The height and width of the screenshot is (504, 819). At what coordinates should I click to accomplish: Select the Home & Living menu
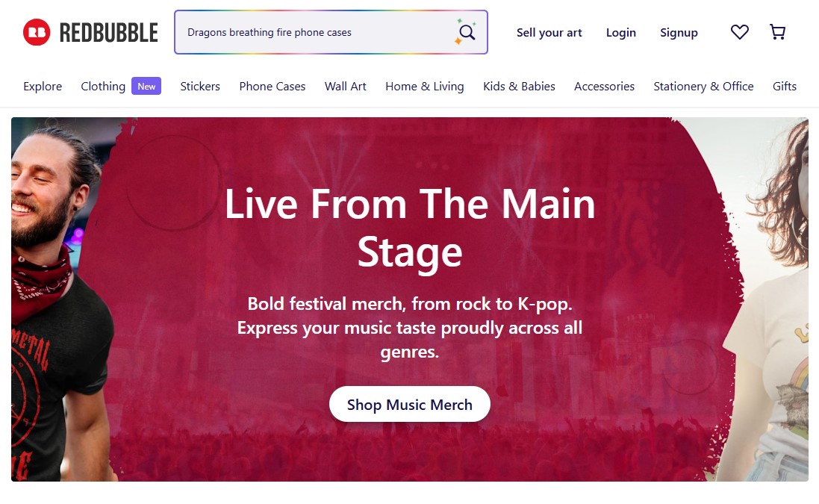(x=425, y=87)
